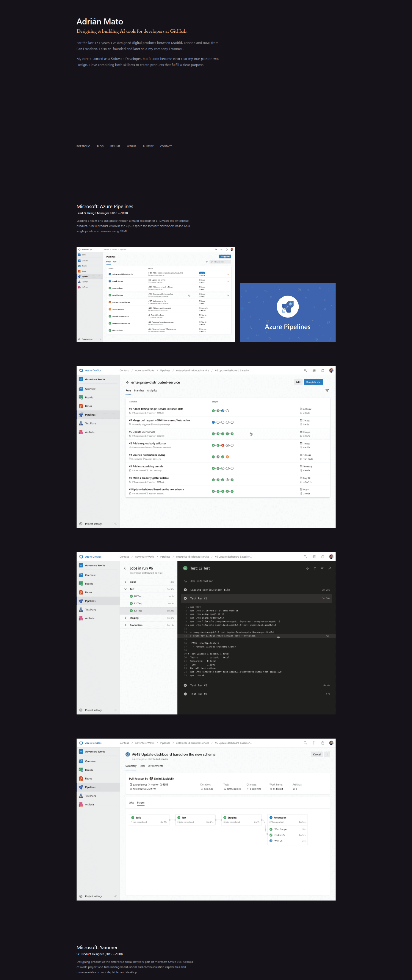Open BLOG navigation link

[x=100, y=146]
